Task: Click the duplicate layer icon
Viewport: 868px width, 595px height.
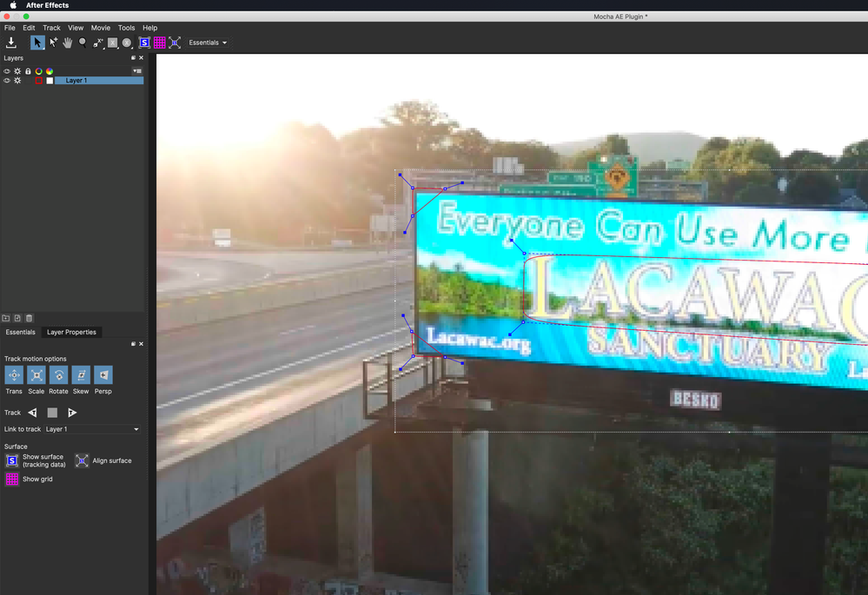Action: coord(17,318)
